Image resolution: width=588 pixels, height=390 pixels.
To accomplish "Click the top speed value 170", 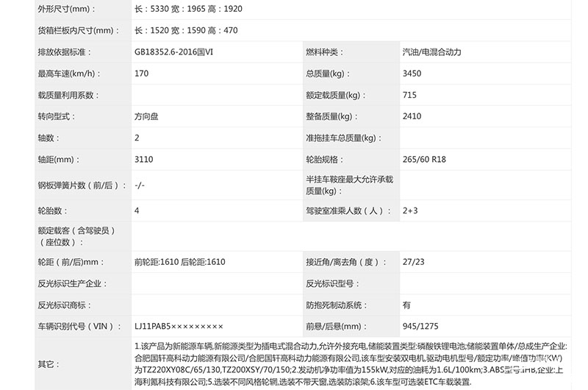I will click(141, 74).
